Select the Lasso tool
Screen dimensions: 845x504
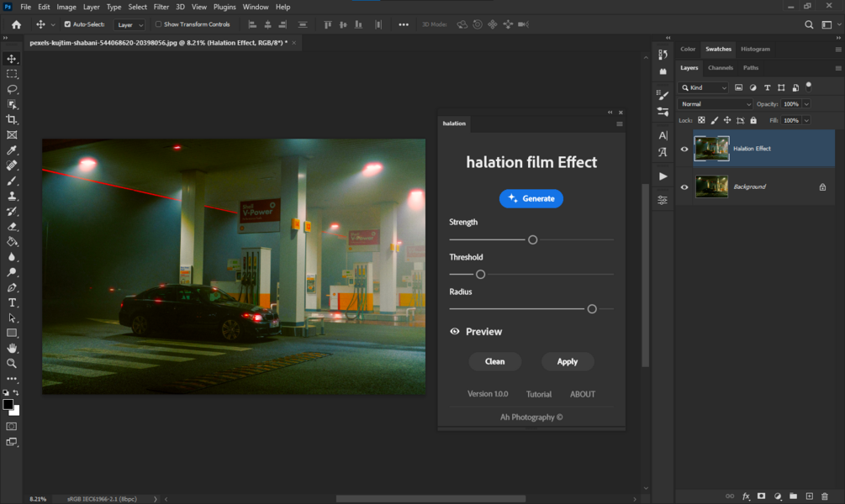point(12,89)
